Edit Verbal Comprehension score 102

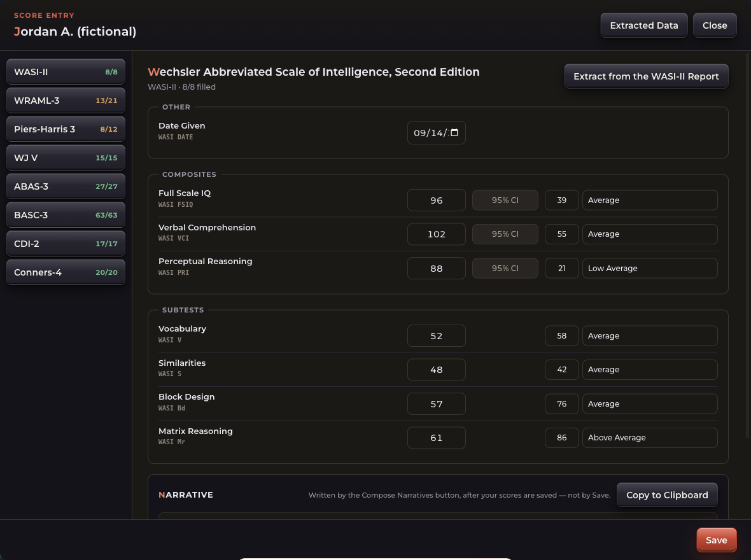point(437,234)
